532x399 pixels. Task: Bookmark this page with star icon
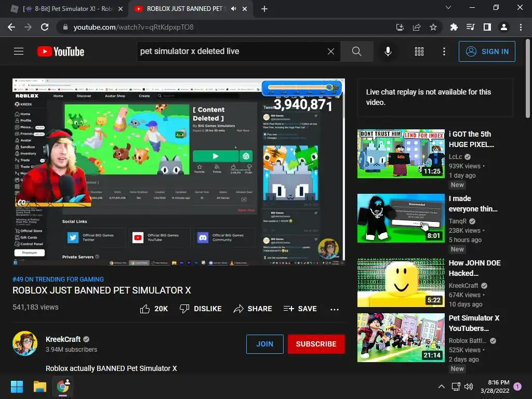tap(433, 27)
